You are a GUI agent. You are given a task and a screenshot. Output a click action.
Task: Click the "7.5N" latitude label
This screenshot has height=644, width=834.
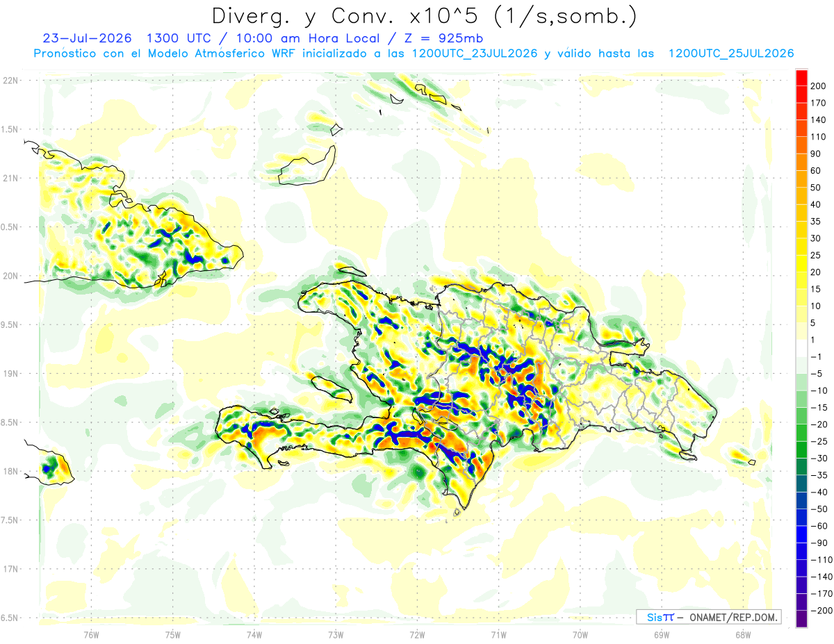(10, 520)
